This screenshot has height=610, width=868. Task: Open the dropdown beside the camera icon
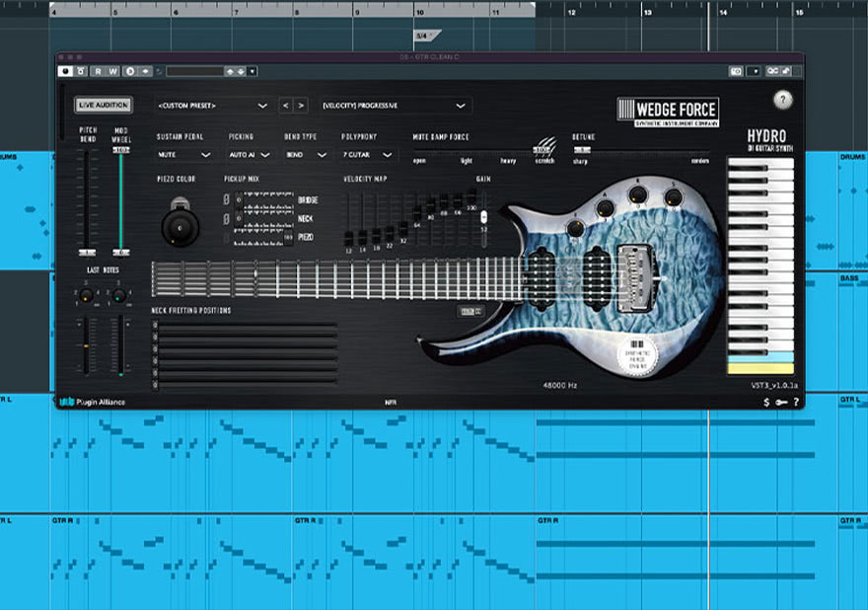click(x=754, y=71)
